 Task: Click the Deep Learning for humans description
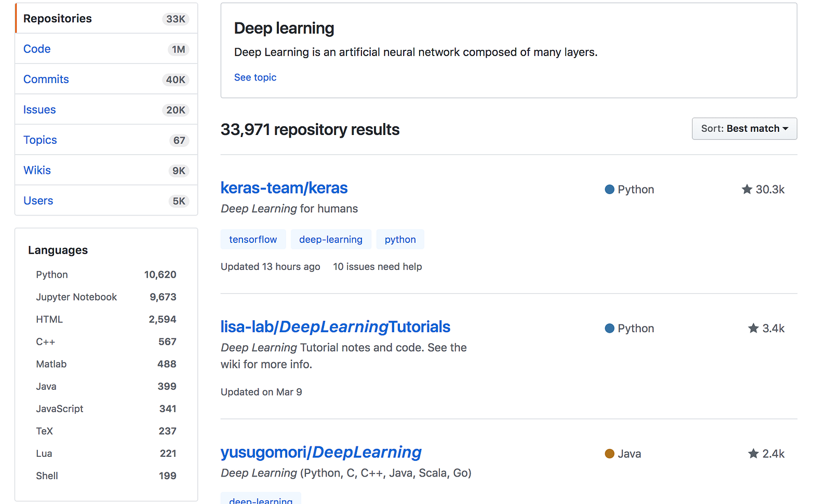click(289, 209)
